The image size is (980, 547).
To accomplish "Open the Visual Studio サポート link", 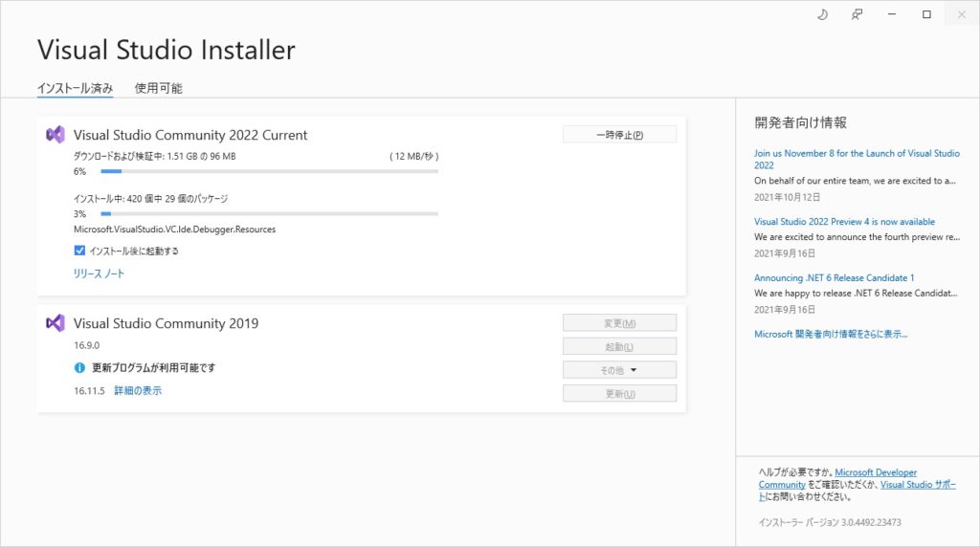I will 918,485.
